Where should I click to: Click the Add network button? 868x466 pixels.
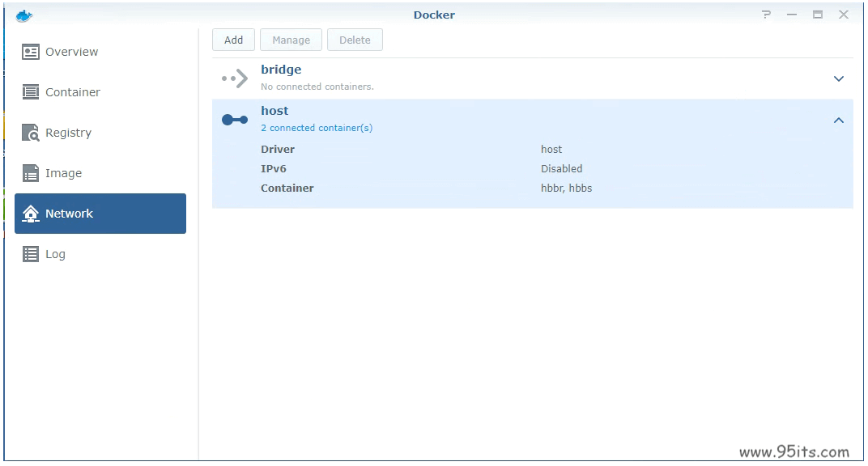[x=234, y=40]
